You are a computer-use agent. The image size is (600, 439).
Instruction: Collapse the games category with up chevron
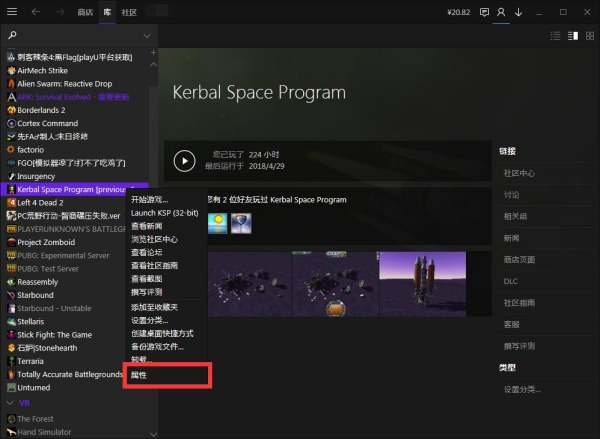point(153,65)
